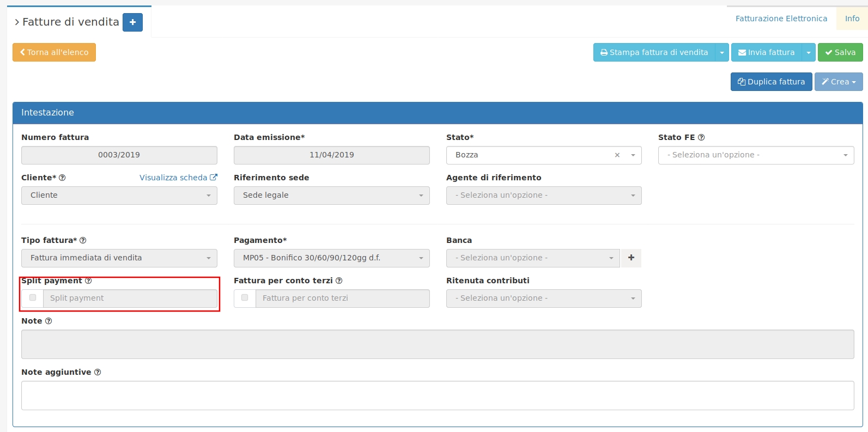Click help icon beside Fattura per conto terzi
The width and height of the screenshot is (868, 432).
click(x=339, y=281)
